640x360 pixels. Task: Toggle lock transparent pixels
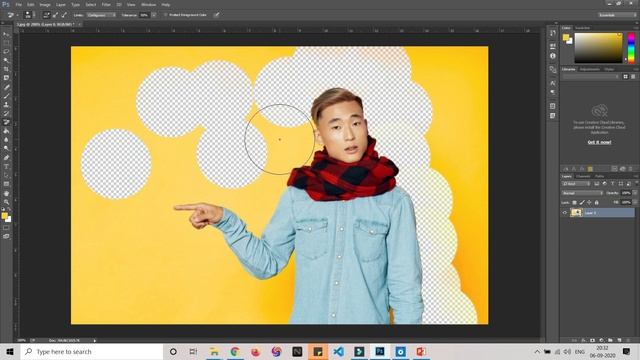click(x=574, y=202)
